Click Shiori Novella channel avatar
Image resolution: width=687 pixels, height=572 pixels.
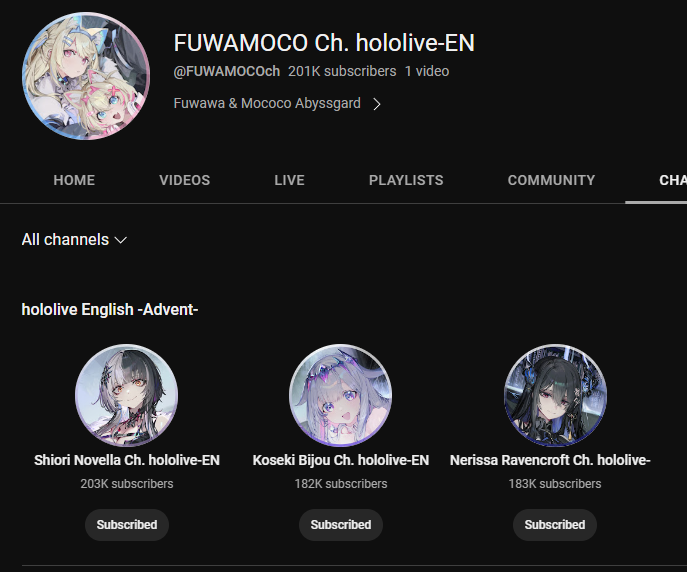pyautogui.click(x=127, y=395)
